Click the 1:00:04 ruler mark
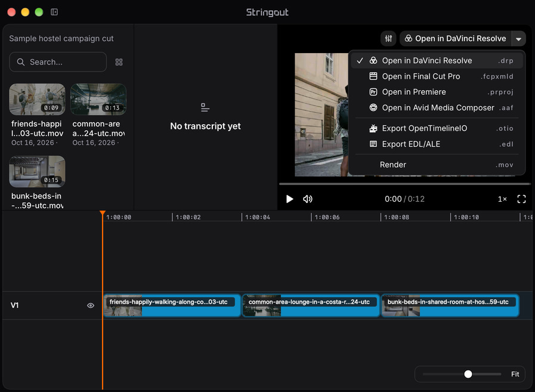Viewport: 535px width, 392px height. pyautogui.click(x=257, y=217)
